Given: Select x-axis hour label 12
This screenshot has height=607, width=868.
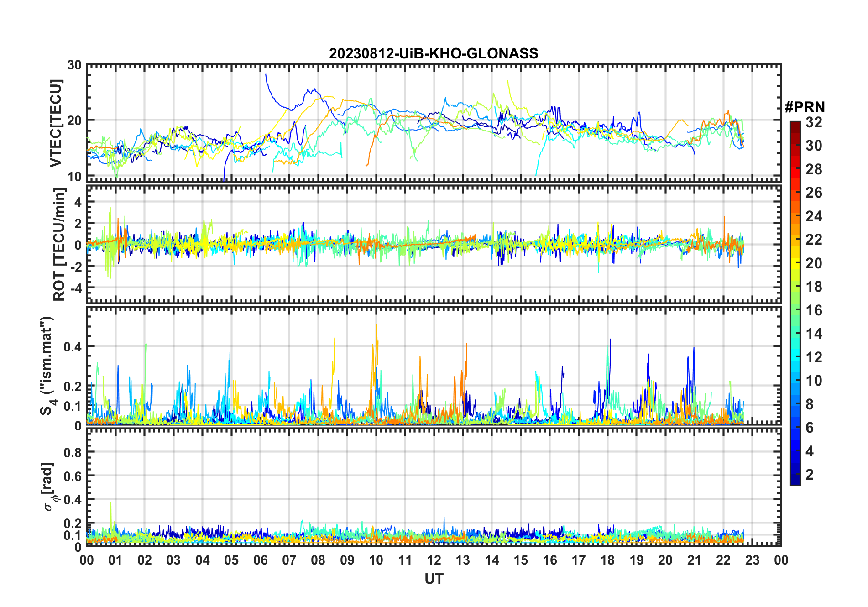Looking at the screenshot, I should (x=434, y=560).
